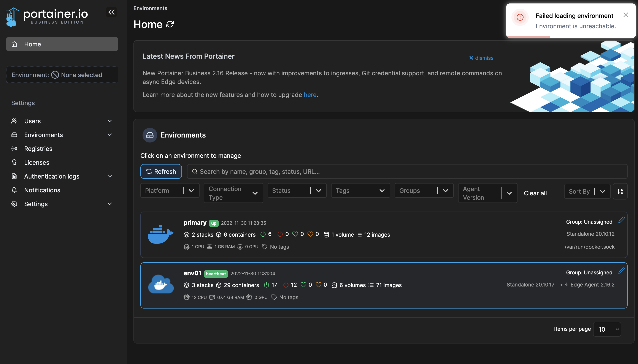Follow the here link to learn about upgrading
The width and height of the screenshot is (638, 364).
pyautogui.click(x=310, y=95)
